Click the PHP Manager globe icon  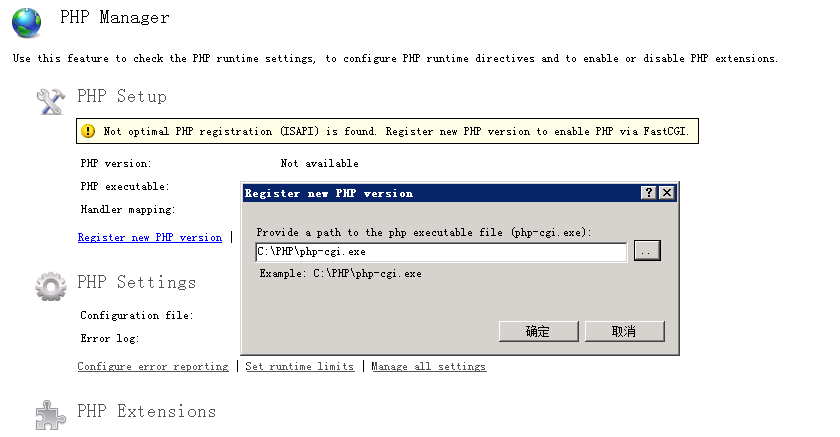tap(27, 21)
